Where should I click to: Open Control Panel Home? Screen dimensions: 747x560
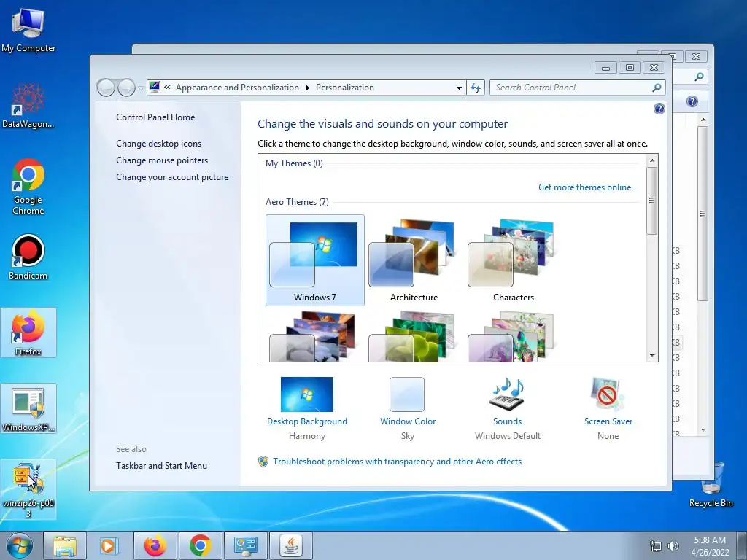click(155, 117)
